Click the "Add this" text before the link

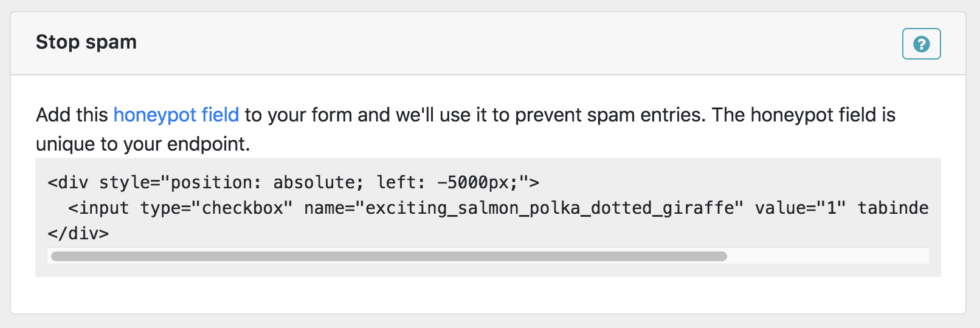[x=72, y=115]
